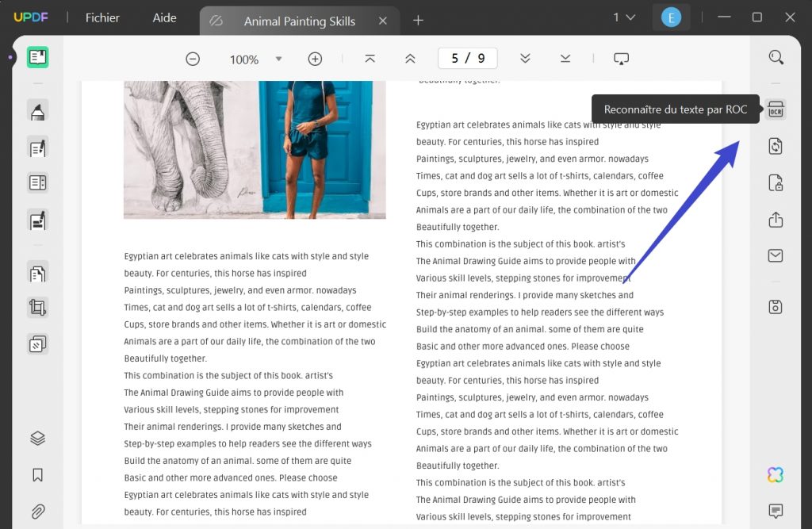Select the highlighter annotation tool
This screenshot has width=812, height=529.
(x=36, y=110)
